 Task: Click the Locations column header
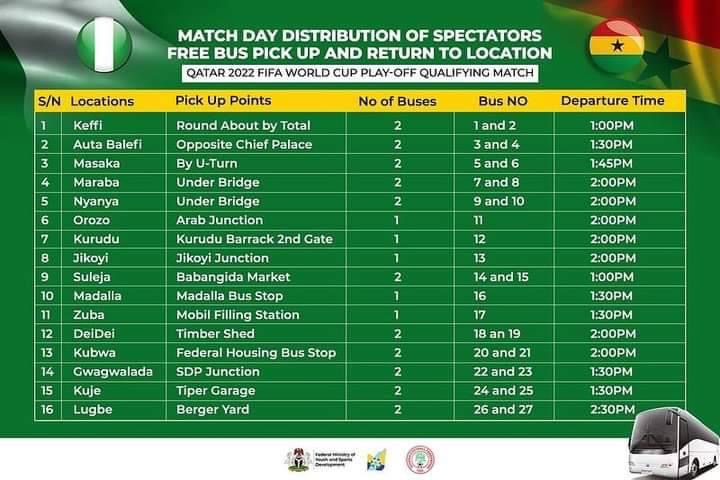tap(102, 102)
